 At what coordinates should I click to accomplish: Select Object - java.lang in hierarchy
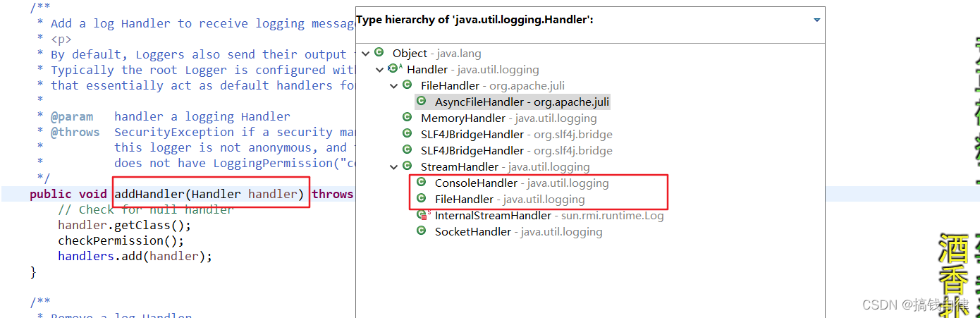pos(437,54)
